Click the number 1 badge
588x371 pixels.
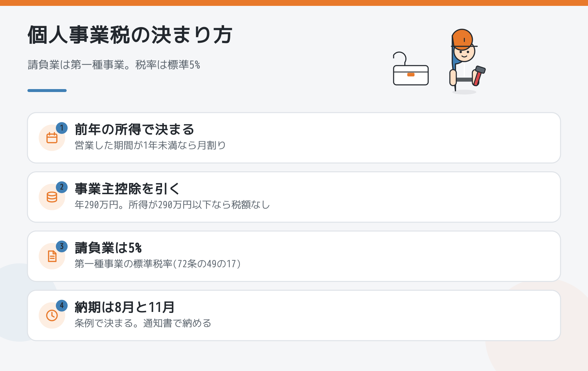coord(62,128)
